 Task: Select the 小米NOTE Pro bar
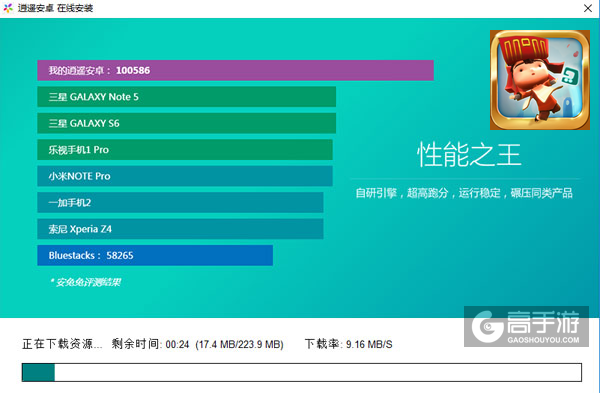coord(185,176)
